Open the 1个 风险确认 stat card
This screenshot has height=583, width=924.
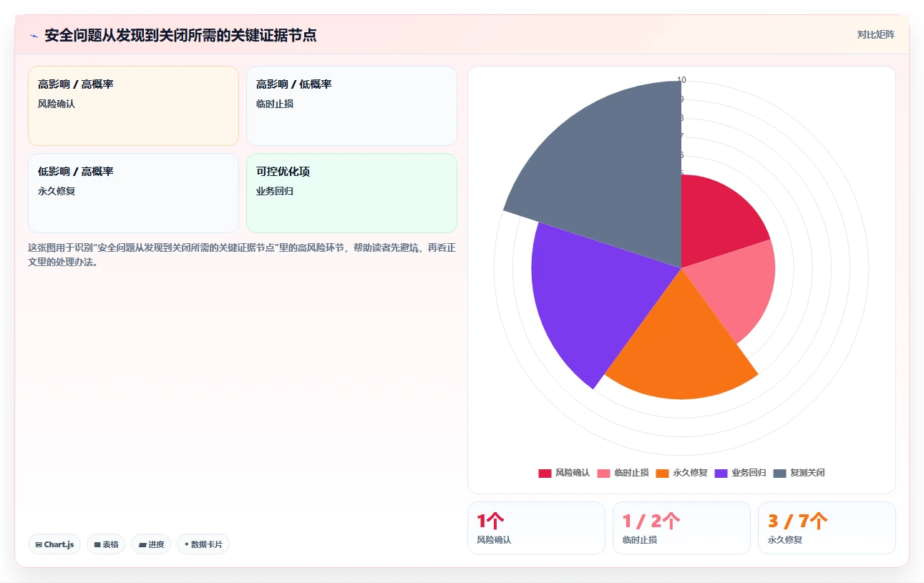click(536, 528)
